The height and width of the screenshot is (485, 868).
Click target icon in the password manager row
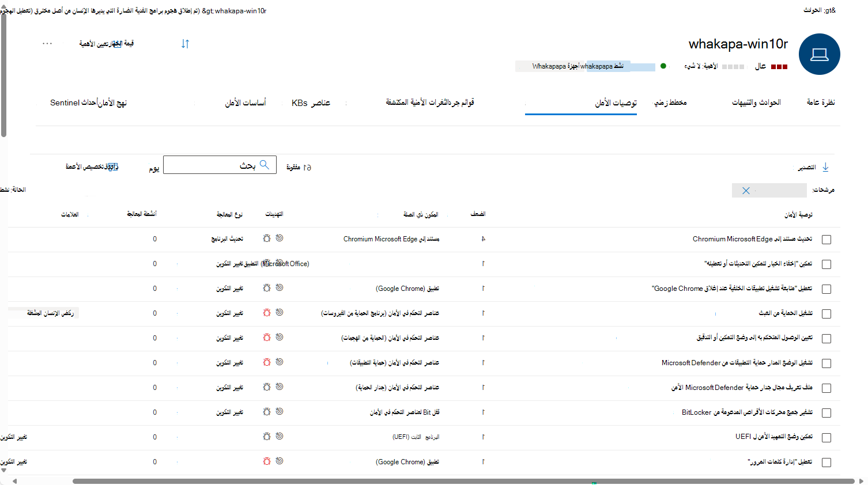(x=280, y=461)
